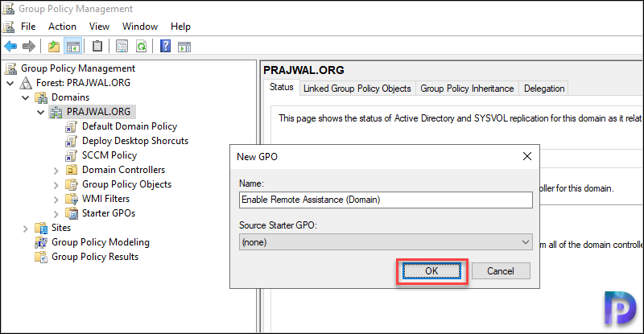Collapse the Domains tree node
Screen dimensions: 644x334
26,97
